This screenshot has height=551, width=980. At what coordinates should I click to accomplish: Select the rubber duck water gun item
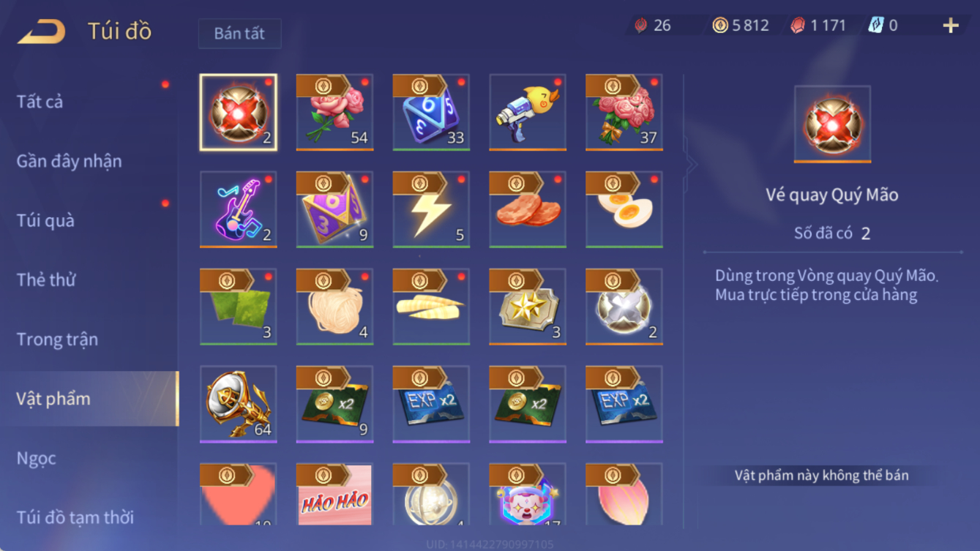528,113
